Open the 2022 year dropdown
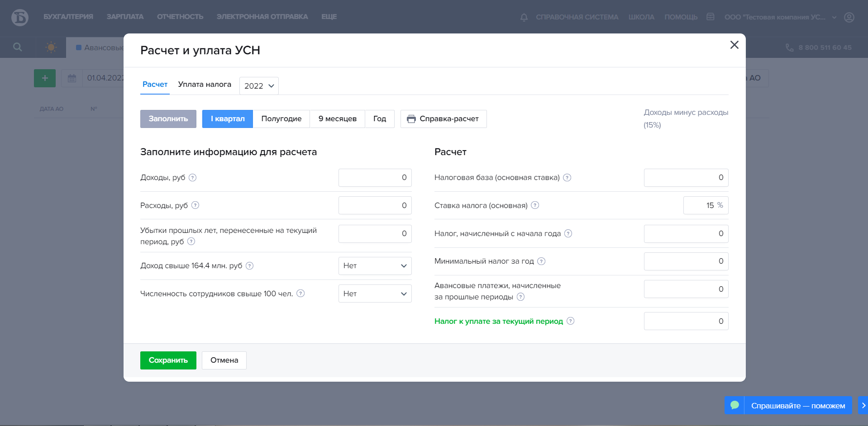The width and height of the screenshot is (868, 426). coord(259,86)
